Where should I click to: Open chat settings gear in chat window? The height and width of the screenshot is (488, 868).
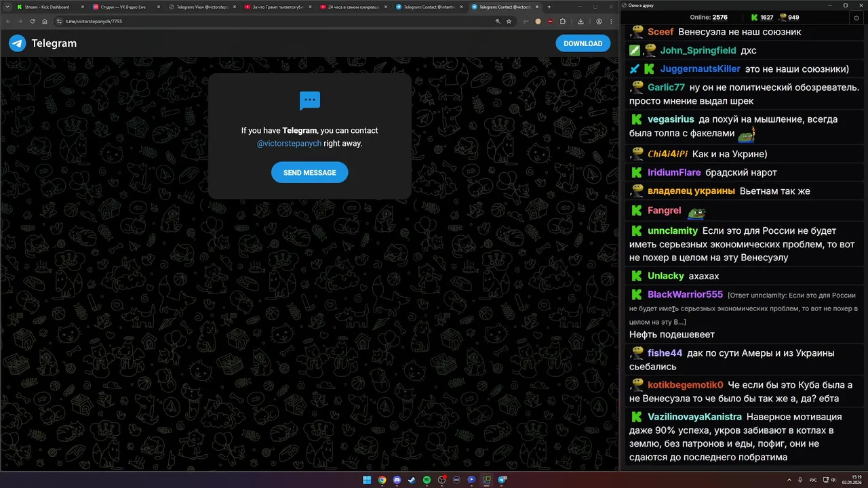pyautogui.click(x=856, y=18)
